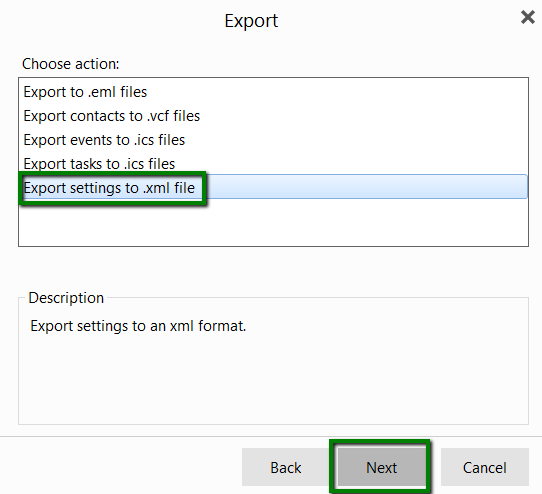This screenshot has width=542, height=494.
Task: Return to previous step with Back
Action: (x=286, y=467)
